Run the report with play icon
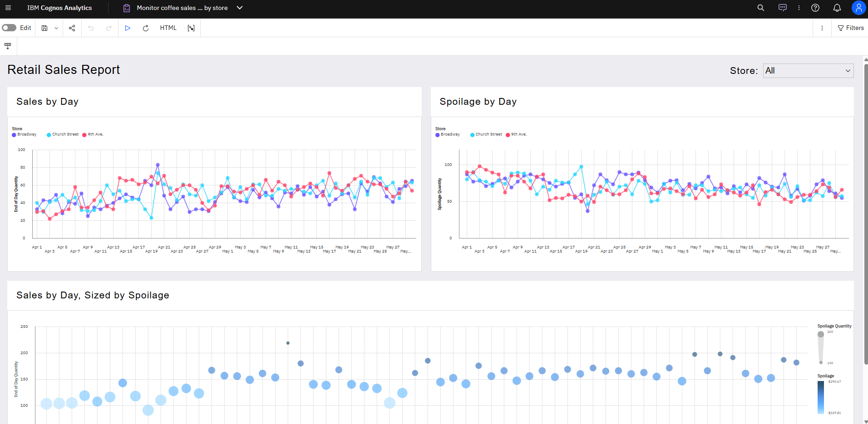868x424 pixels. [128, 28]
